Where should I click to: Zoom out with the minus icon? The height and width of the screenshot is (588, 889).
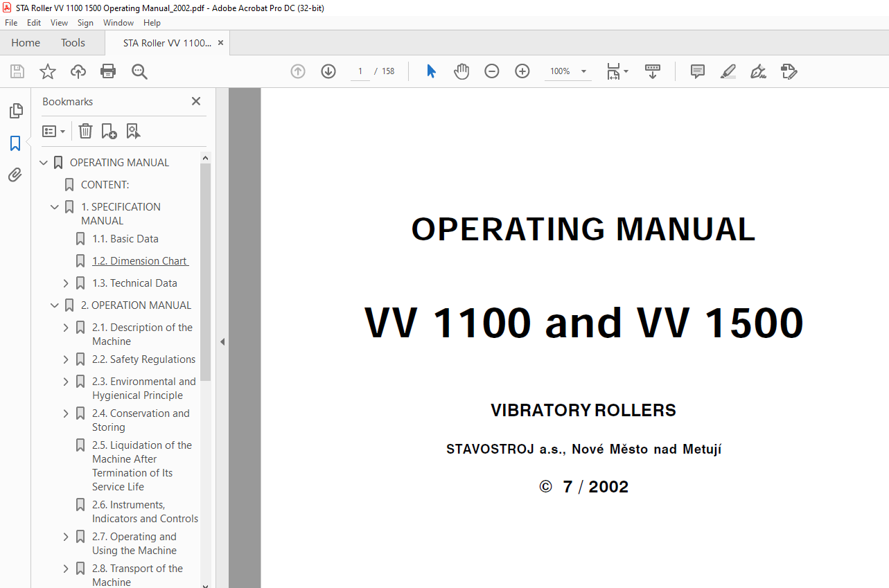[x=492, y=71]
